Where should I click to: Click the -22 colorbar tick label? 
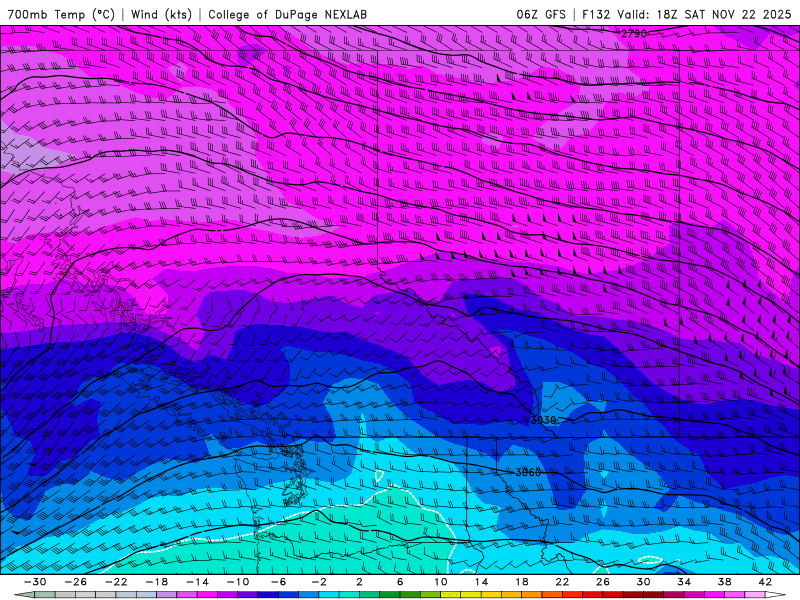click(x=116, y=582)
